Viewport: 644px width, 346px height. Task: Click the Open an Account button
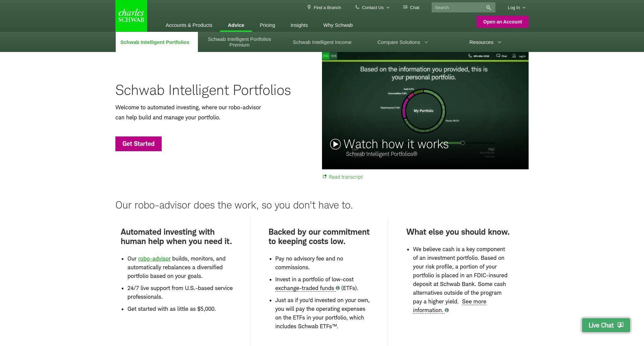click(502, 22)
